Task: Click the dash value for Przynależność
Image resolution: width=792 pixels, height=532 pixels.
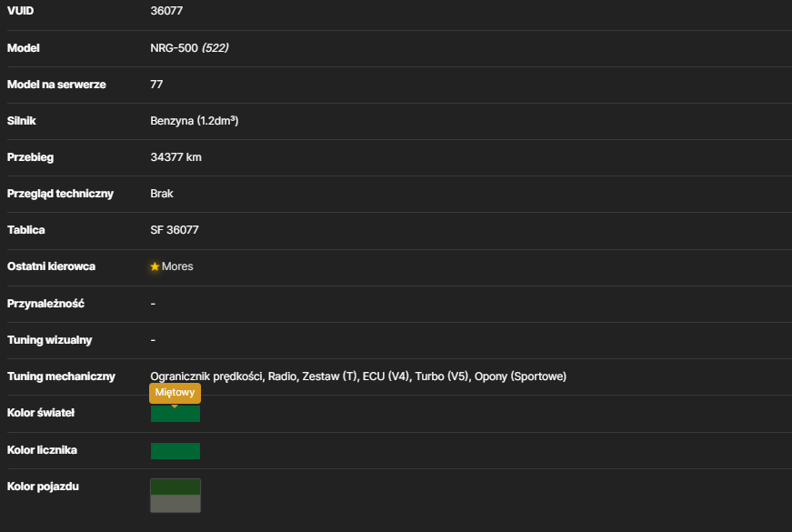Action: [x=153, y=304]
